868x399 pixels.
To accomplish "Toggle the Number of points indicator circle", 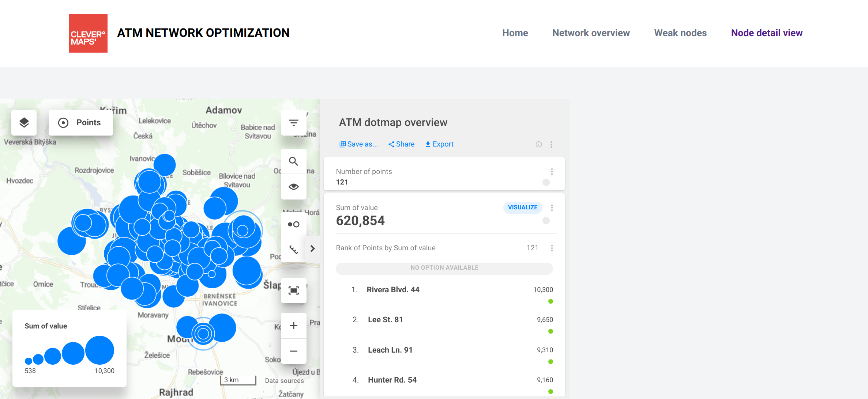I will tap(546, 182).
